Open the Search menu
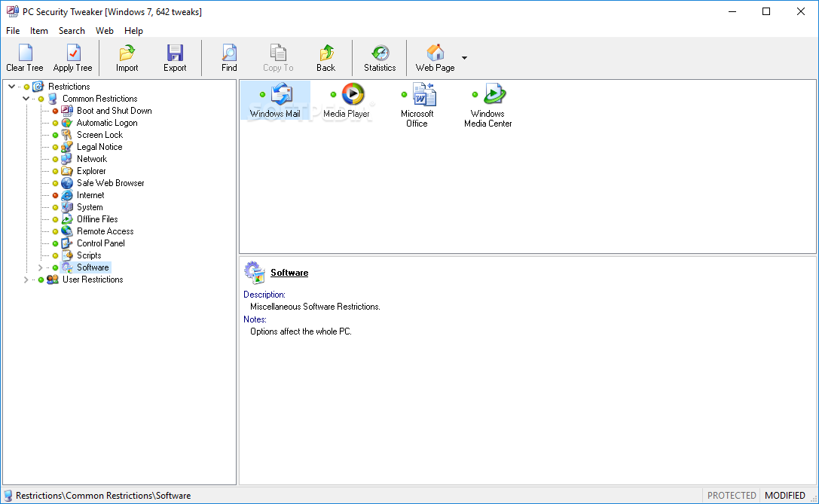This screenshot has height=504, width=819. [72, 31]
